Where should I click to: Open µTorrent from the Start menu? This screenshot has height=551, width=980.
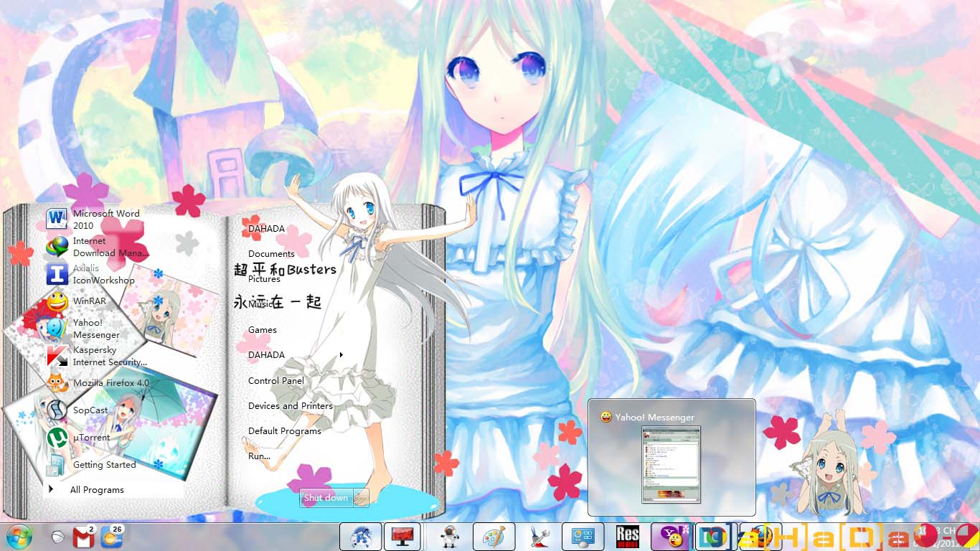pyautogui.click(x=79, y=438)
